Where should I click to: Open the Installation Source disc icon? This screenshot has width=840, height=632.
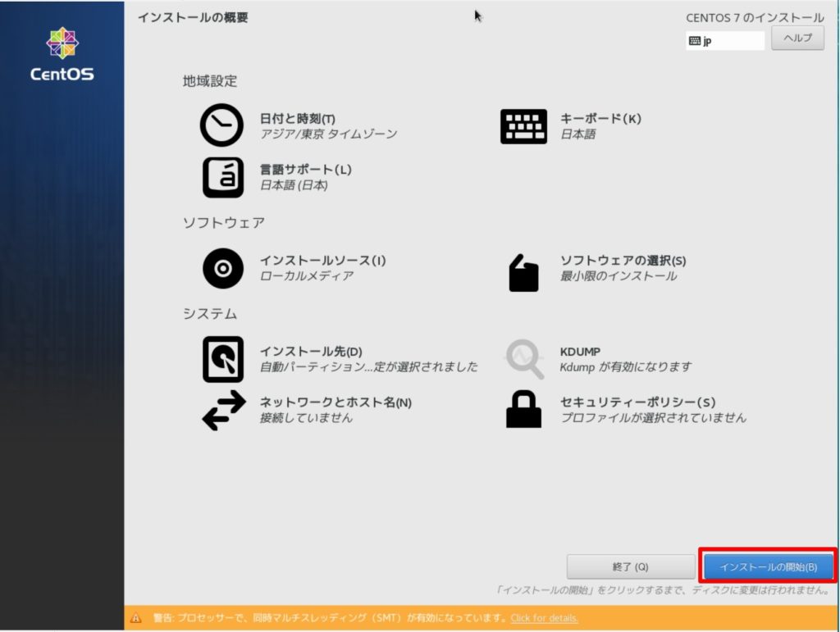tap(223, 268)
